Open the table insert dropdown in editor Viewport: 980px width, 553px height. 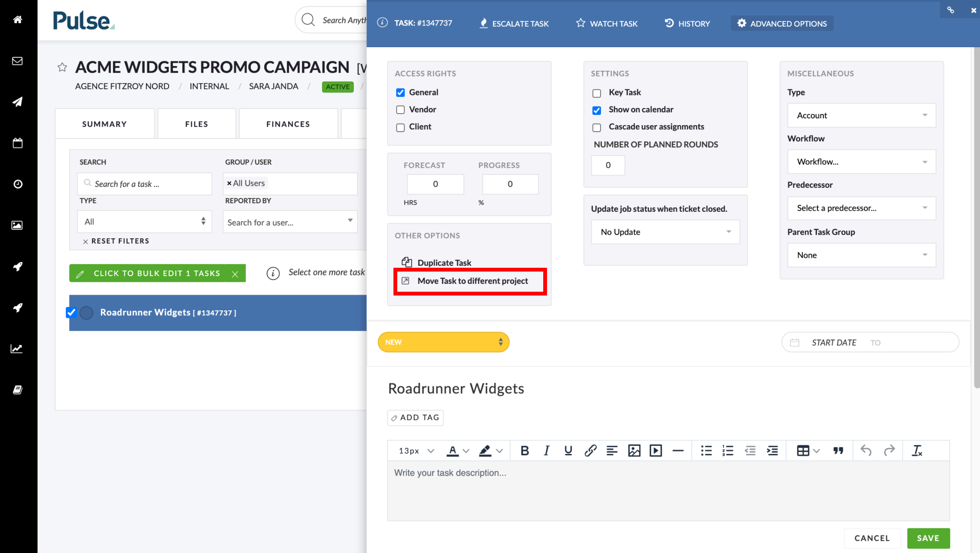coord(808,451)
